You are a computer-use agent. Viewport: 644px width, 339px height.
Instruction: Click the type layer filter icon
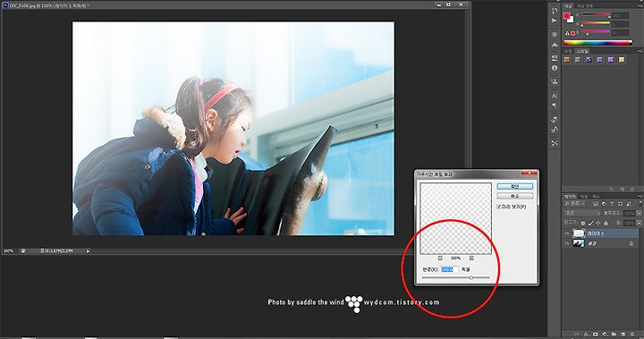click(x=612, y=204)
